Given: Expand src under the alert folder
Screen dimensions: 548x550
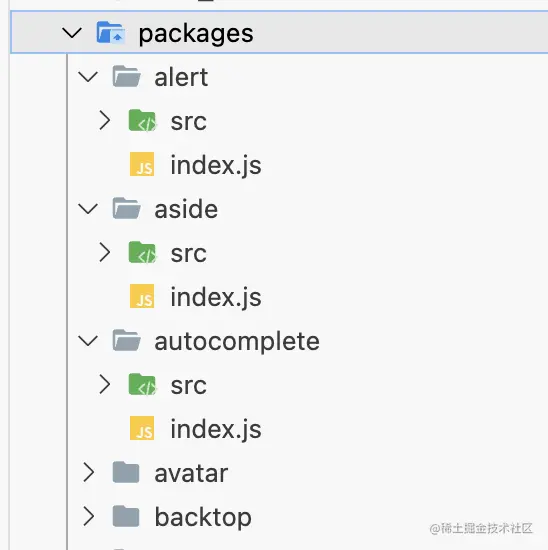Looking at the screenshot, I should [105, 120].
